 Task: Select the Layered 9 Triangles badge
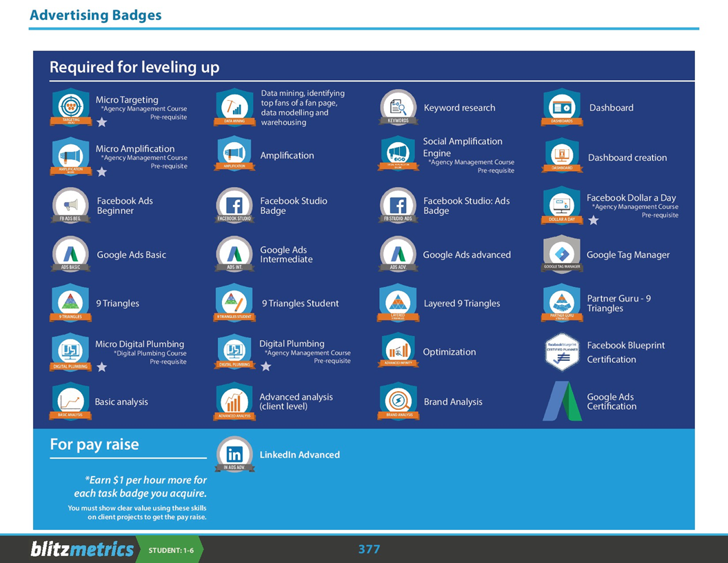[x=398, y=303]
